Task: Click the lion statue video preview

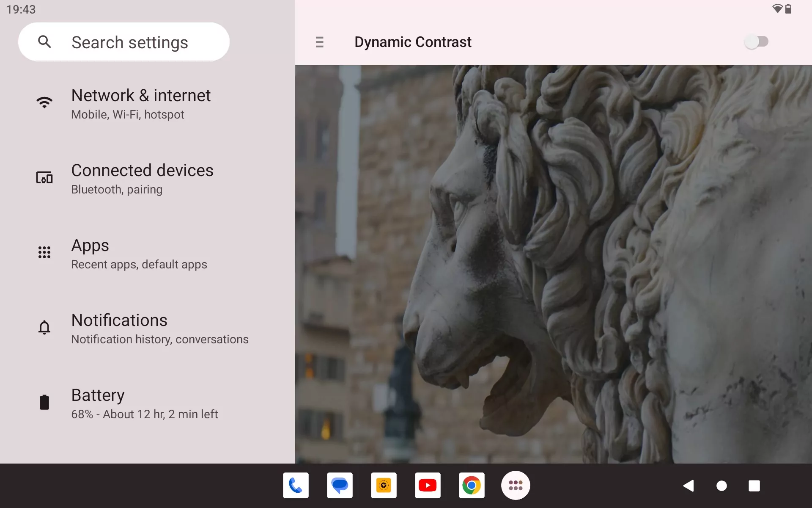Action: (x=554, y=264)
